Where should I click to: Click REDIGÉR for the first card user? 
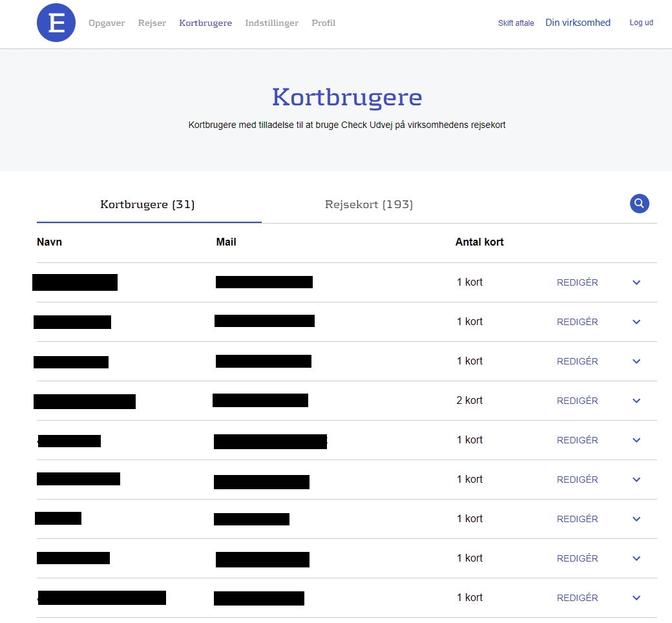point(577,282)
